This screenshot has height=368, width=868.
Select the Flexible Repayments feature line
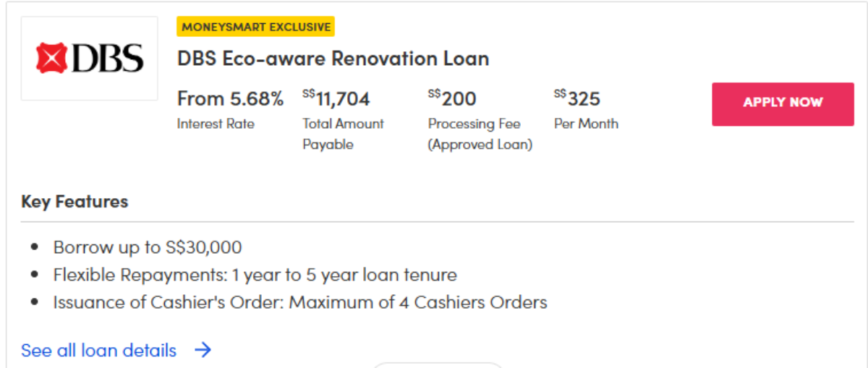coord(255,275)
